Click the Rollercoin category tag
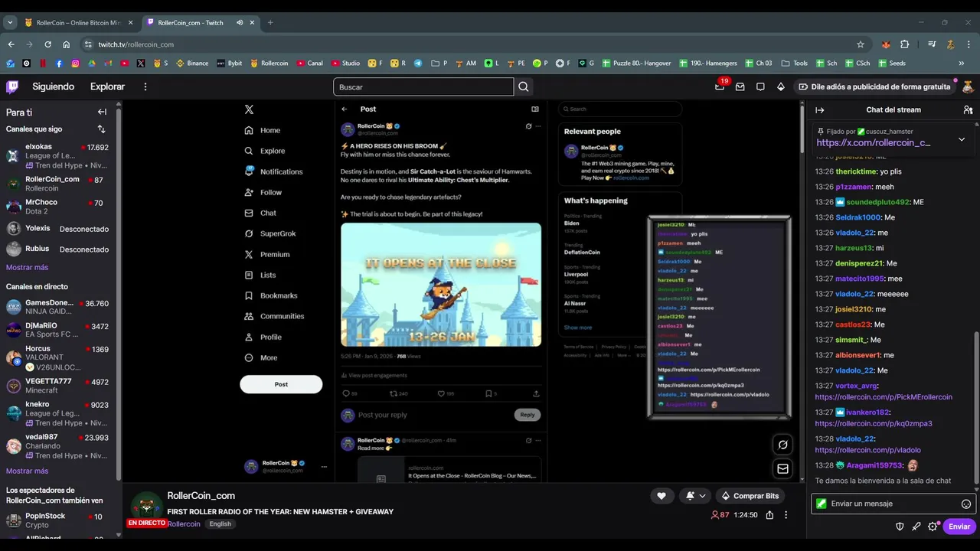 184,524
